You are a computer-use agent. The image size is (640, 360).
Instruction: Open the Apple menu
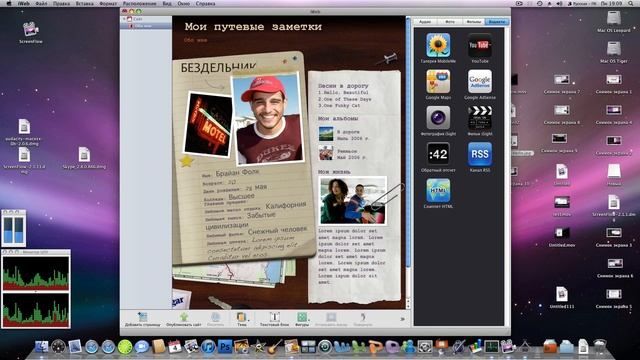[8, 3]
